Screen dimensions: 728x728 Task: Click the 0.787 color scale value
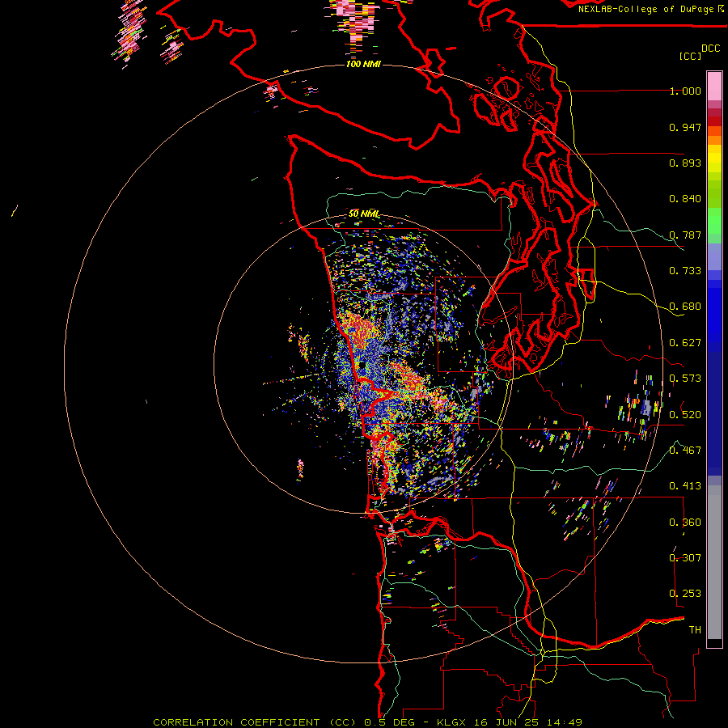(685, 235)
